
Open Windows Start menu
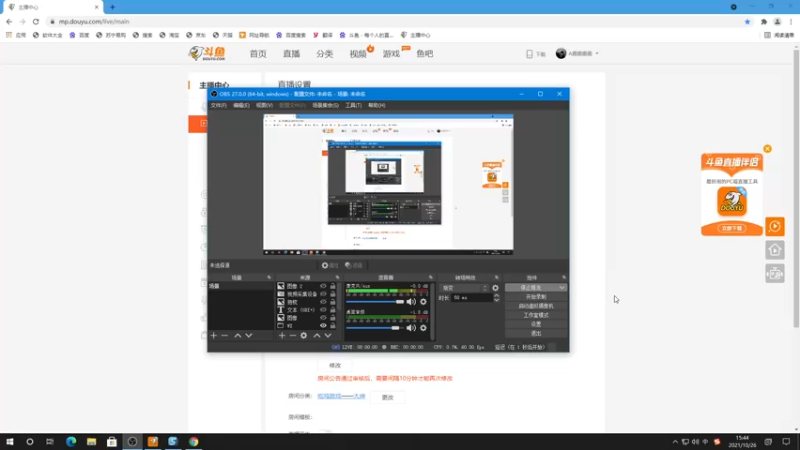click(x=10, y=442)
